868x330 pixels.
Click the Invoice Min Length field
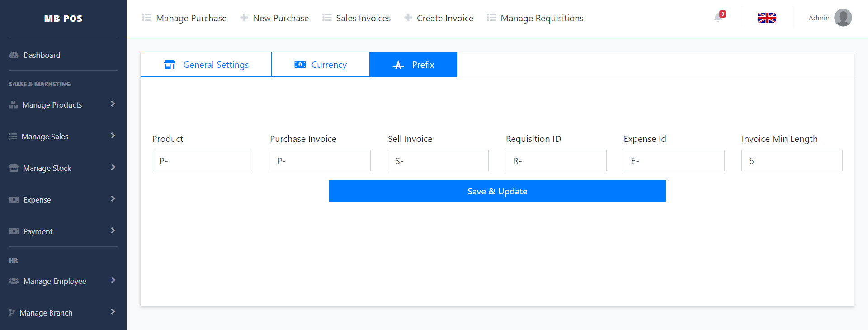(x=792, y=160)
